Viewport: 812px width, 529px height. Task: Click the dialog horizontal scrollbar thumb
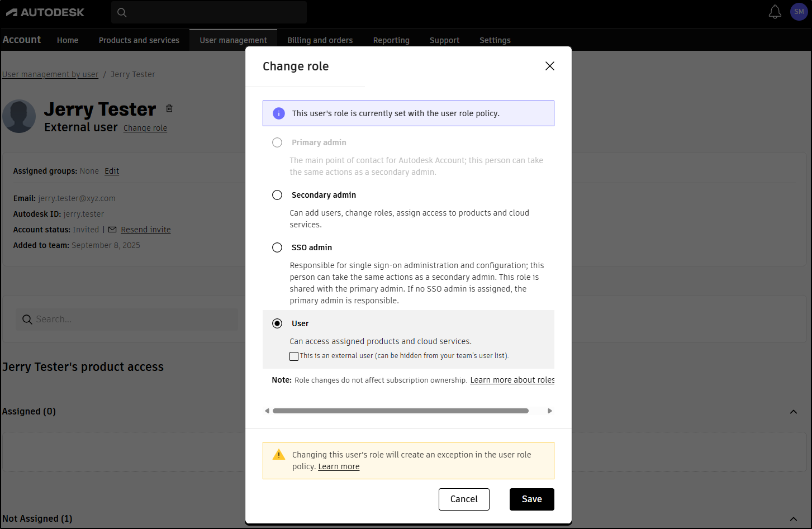pyautogui.click(x=400, y=411)
